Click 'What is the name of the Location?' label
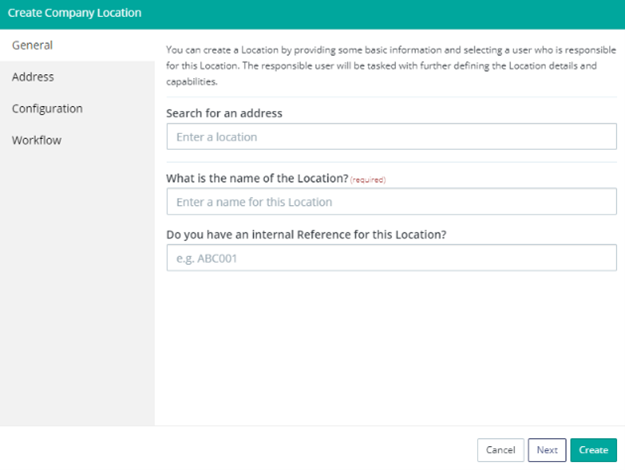 point(257,178)
